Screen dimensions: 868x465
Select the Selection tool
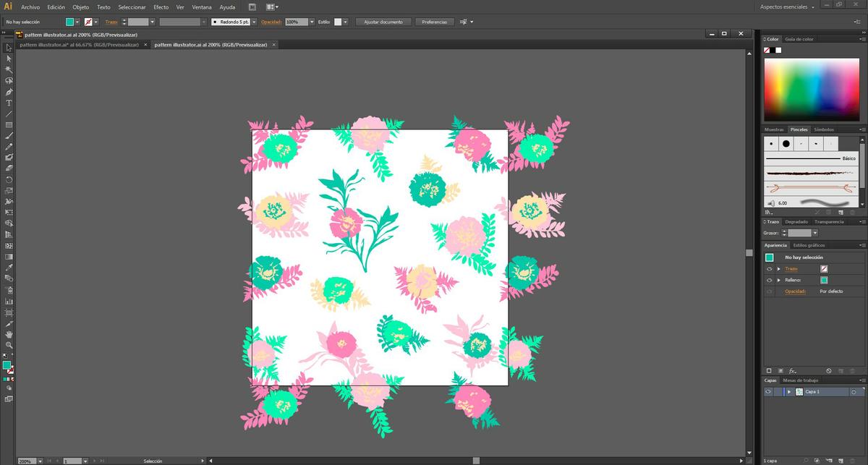pos(9,48)
